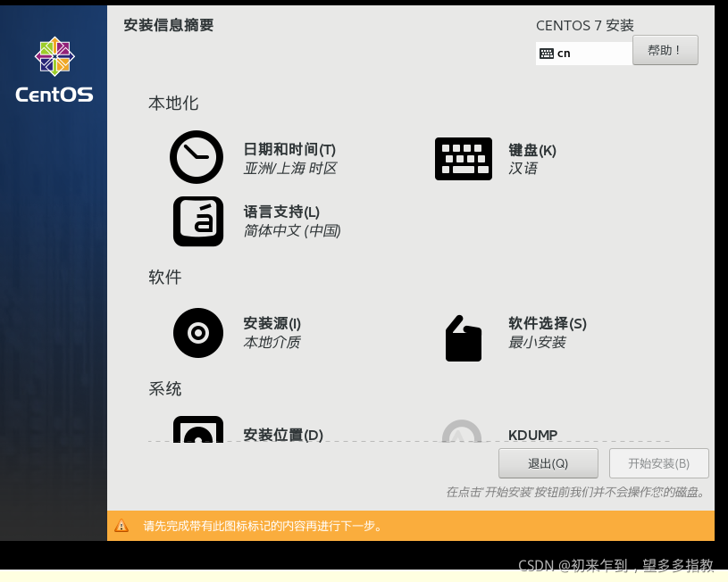Click the 本地介质 status text
Screen dimensions: 728x582
272,342
